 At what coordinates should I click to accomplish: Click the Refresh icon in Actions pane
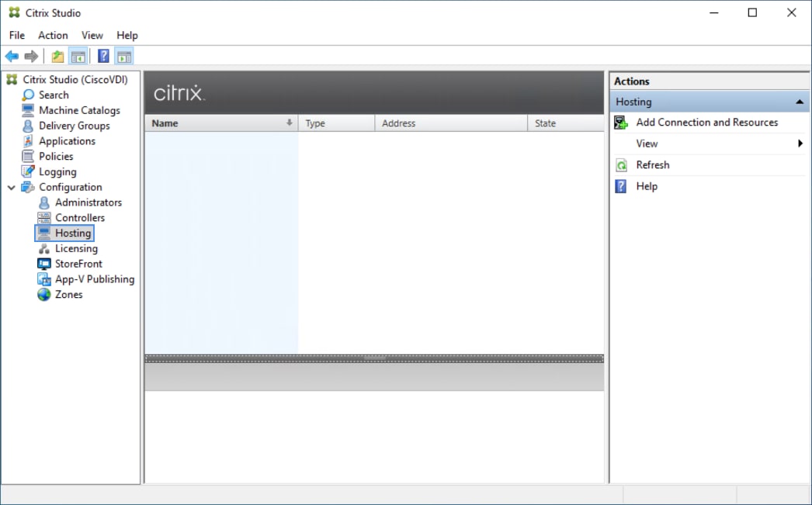click(x=621, y=165)
